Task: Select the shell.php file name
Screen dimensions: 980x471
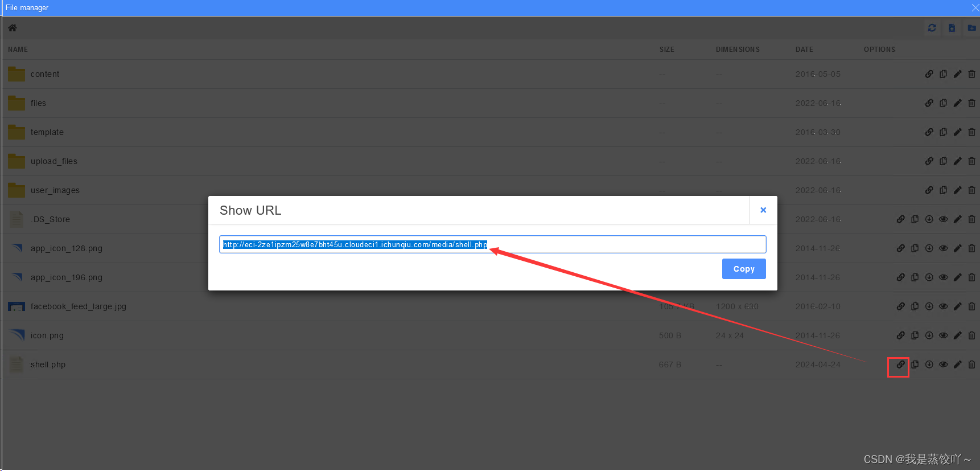Action: tap(48, 364)
